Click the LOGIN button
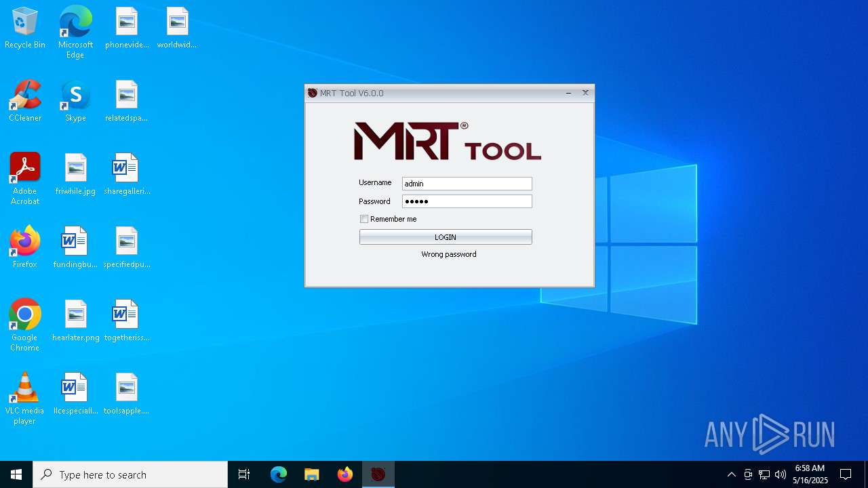868x488 pixels. 446,237
